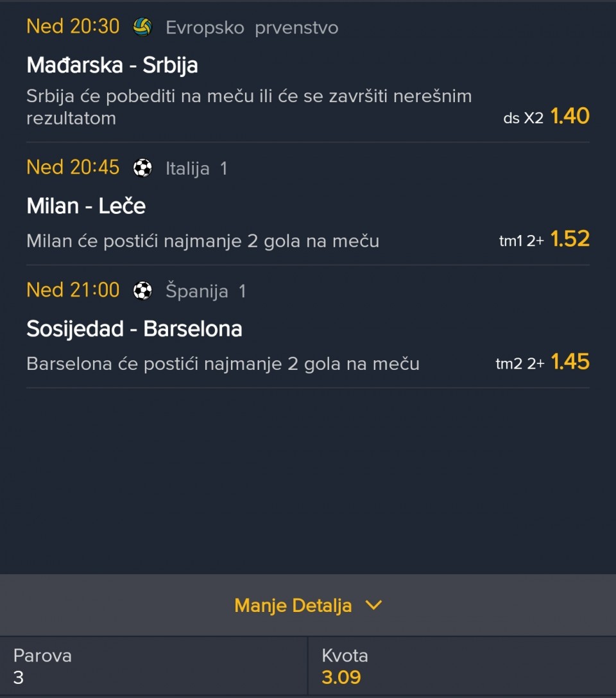Click the Ned 20:30 match time
616x698 pixels.
[x=73, y=26]
